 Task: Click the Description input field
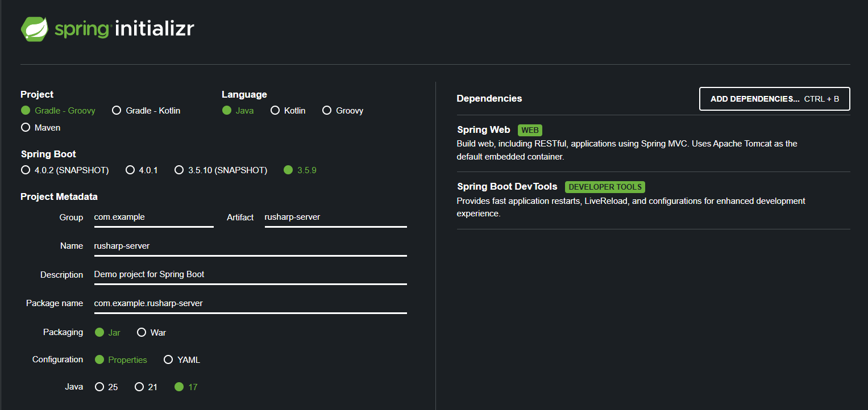[250, 275]
